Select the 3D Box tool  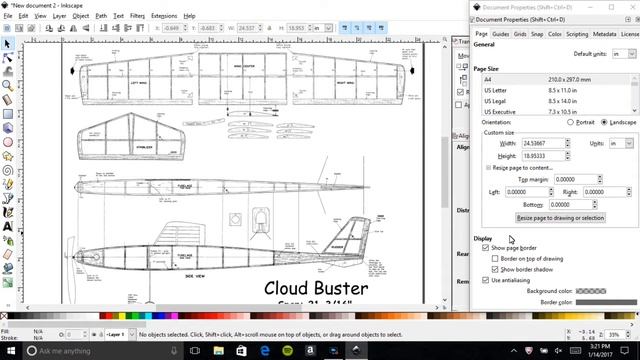click(x=7, y=128)
